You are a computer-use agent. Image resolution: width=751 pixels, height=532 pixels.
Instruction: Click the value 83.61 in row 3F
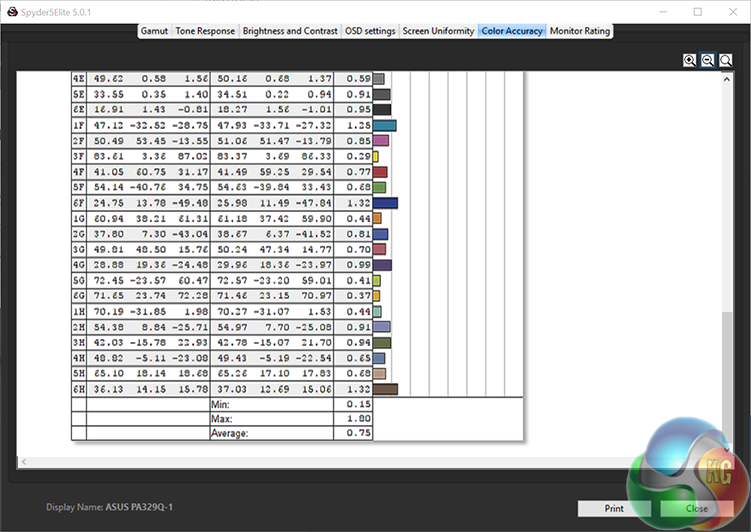(x=108, y=157)
